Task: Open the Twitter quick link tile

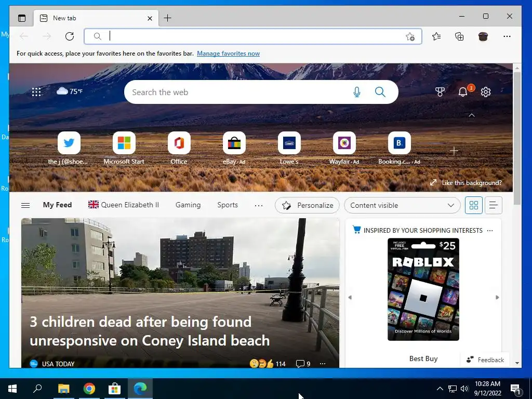Action: (x=69, y=143)
